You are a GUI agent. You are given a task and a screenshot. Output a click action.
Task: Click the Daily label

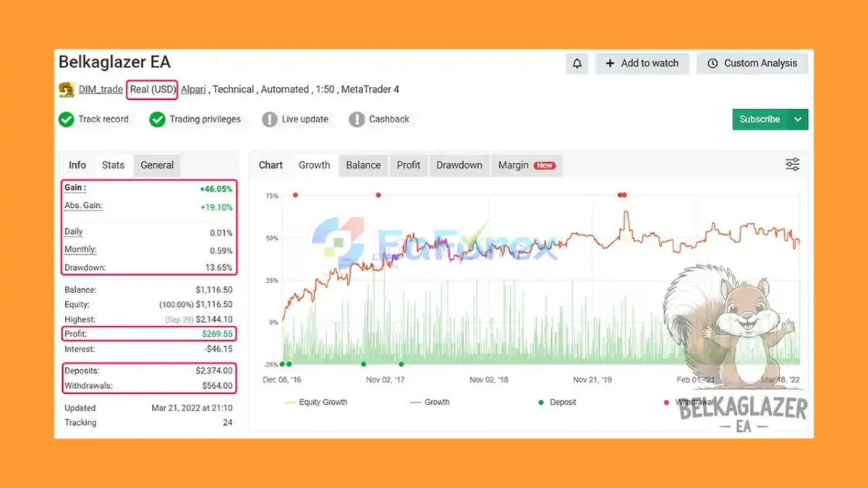click(x=74, y=232)
